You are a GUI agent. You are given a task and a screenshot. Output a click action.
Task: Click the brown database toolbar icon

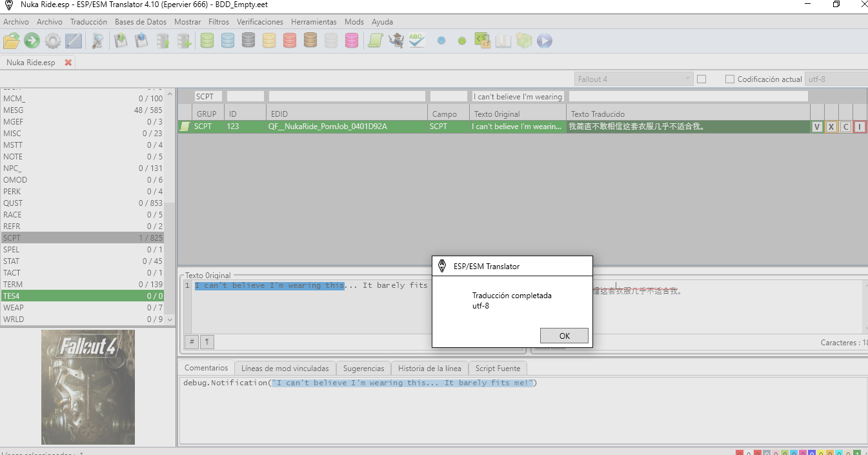click(310, 41)
